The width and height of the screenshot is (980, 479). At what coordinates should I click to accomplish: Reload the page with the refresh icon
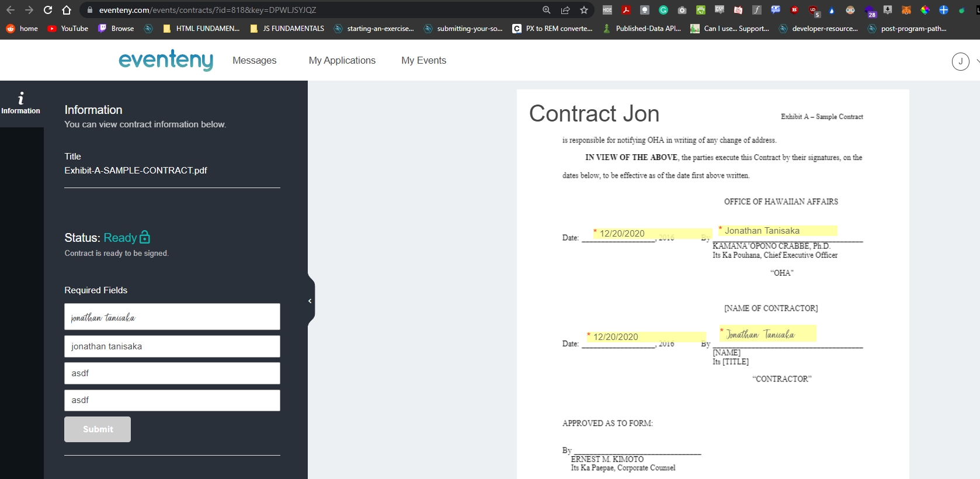[x=48, y=10]
